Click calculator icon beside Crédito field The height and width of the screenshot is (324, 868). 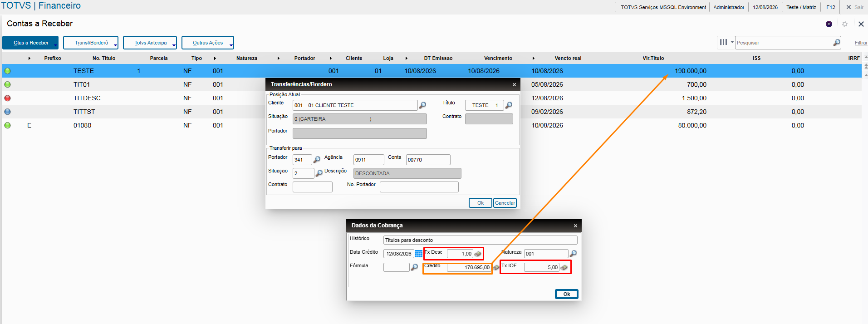pos(496,268)
